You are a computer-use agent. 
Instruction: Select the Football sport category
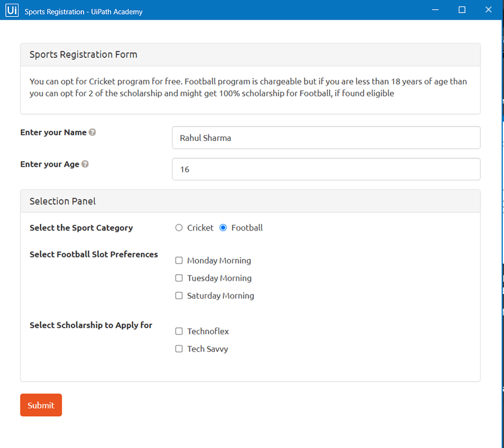tap(223, 228)
